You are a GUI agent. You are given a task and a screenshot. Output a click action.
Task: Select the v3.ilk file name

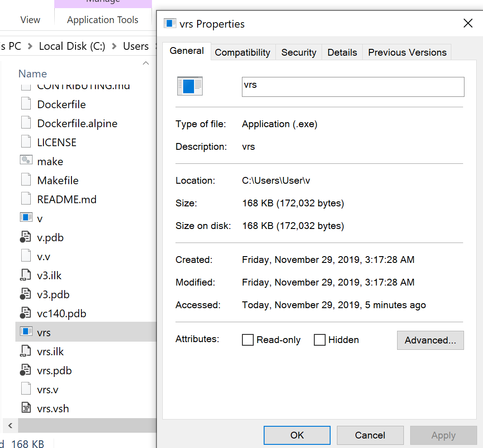tap(49, 275)
